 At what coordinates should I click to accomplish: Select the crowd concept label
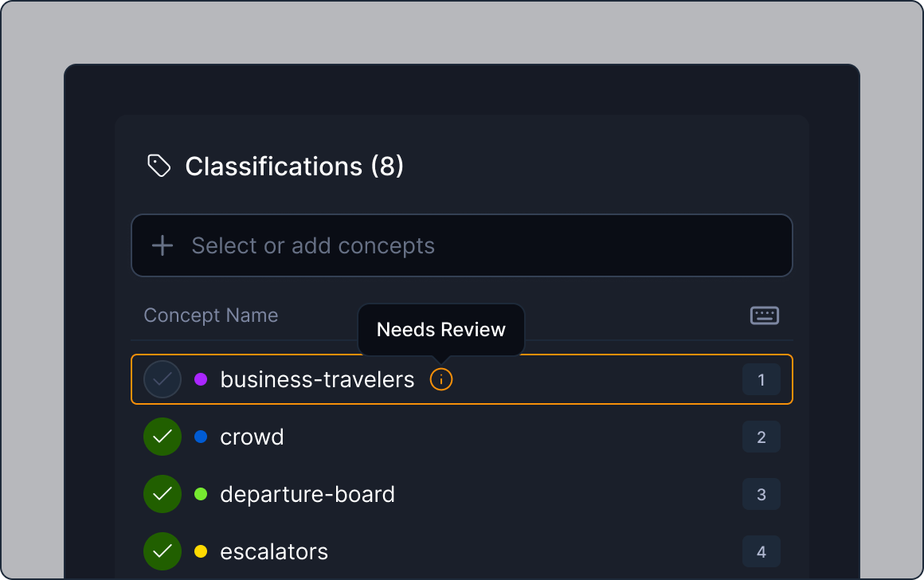click(x=252, y=437)
